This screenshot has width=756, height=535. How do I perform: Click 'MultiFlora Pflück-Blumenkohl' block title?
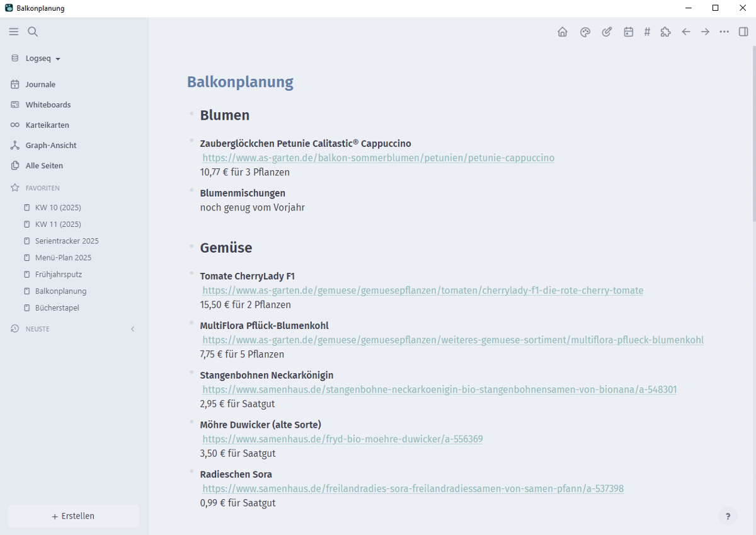265,326
